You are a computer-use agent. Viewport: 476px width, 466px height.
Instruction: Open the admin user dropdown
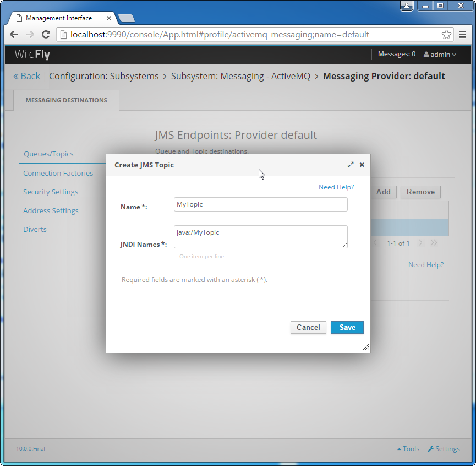coord(440,55)
